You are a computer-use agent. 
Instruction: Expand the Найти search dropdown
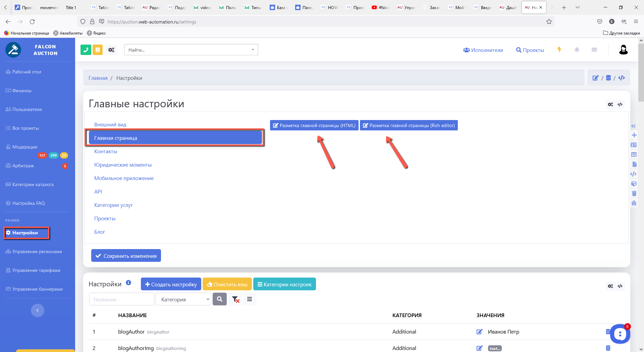coord(253,50)
